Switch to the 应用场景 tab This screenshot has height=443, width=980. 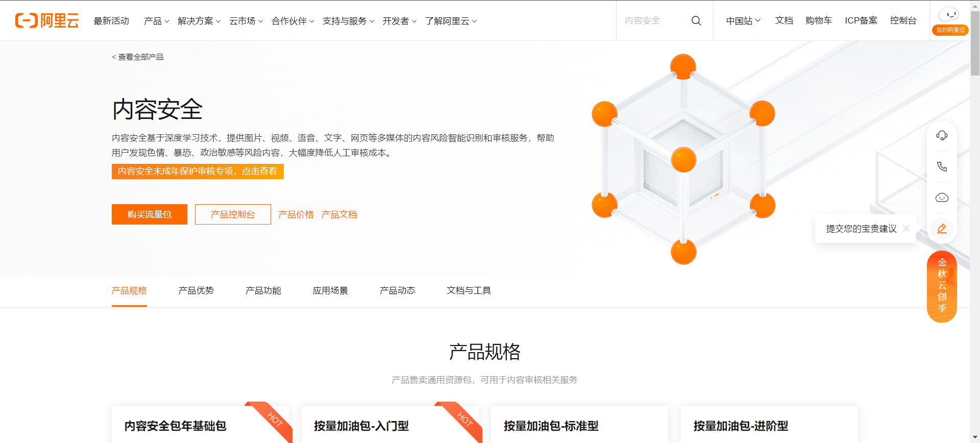click(x=330, y=290)
